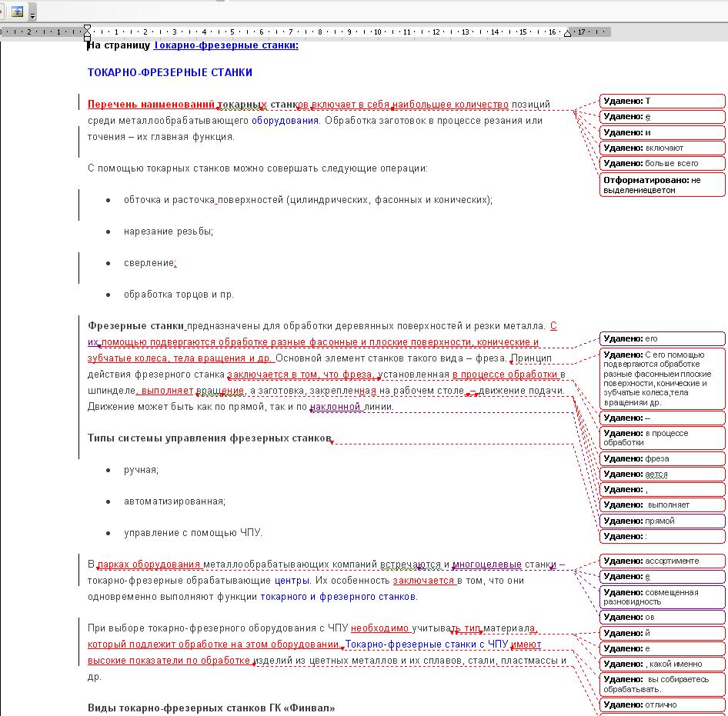The height and width of the screenshot is (716, 728).
Task: Click the picture icon in the top toolbar
Action: [17, 12]
